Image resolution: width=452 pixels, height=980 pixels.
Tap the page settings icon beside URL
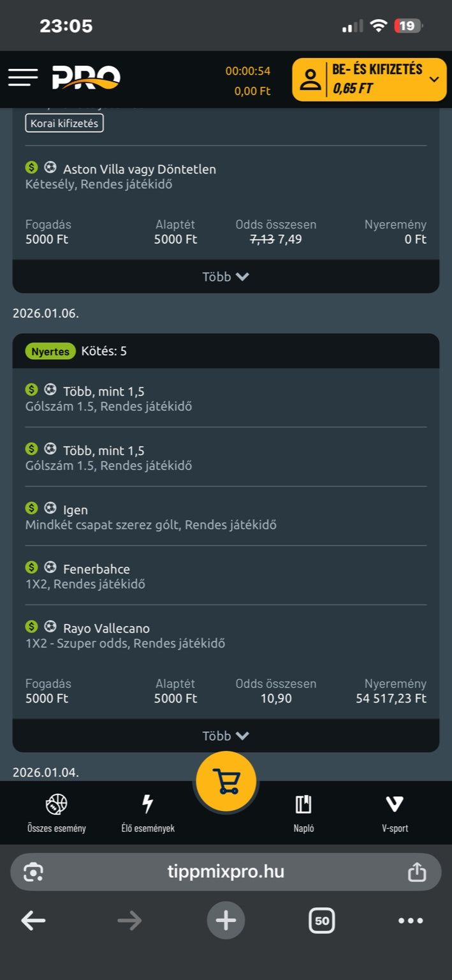pyautogui.click(x=33, y=872)
